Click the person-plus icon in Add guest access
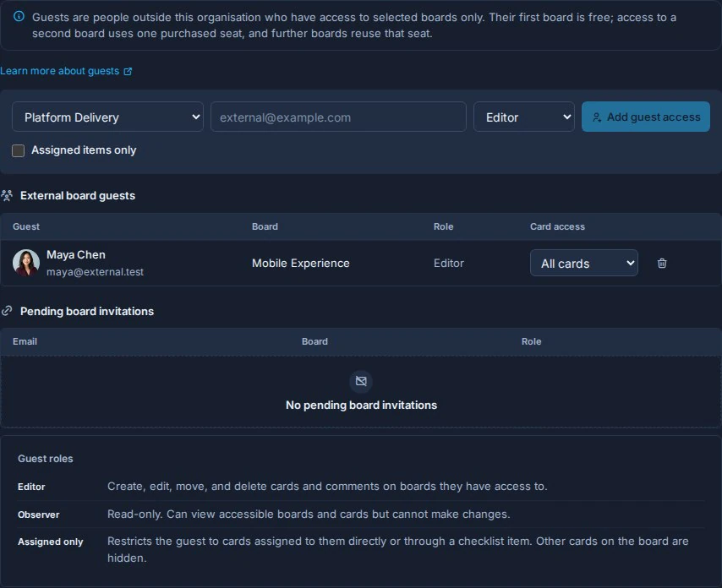The width and height of the screenshot is (722, 588). tap(597, 117)
